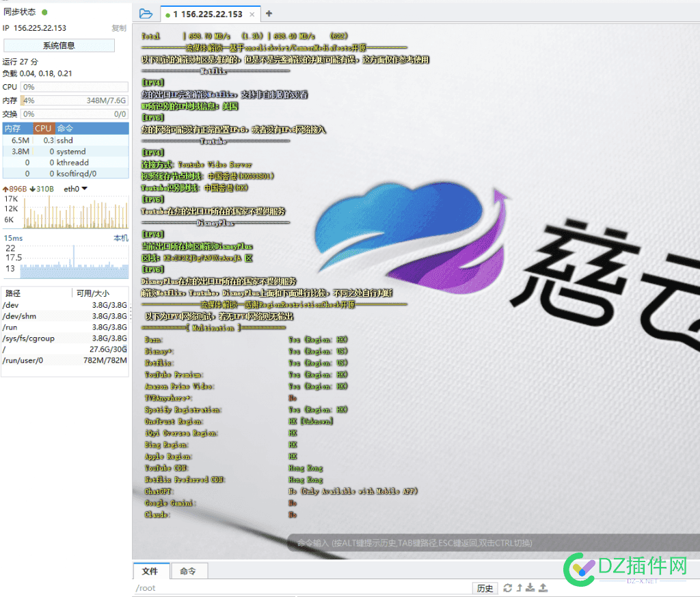Viewport: 700px width, 597px height.
Task: Select the /dev disk row
Action: [65, 305]
